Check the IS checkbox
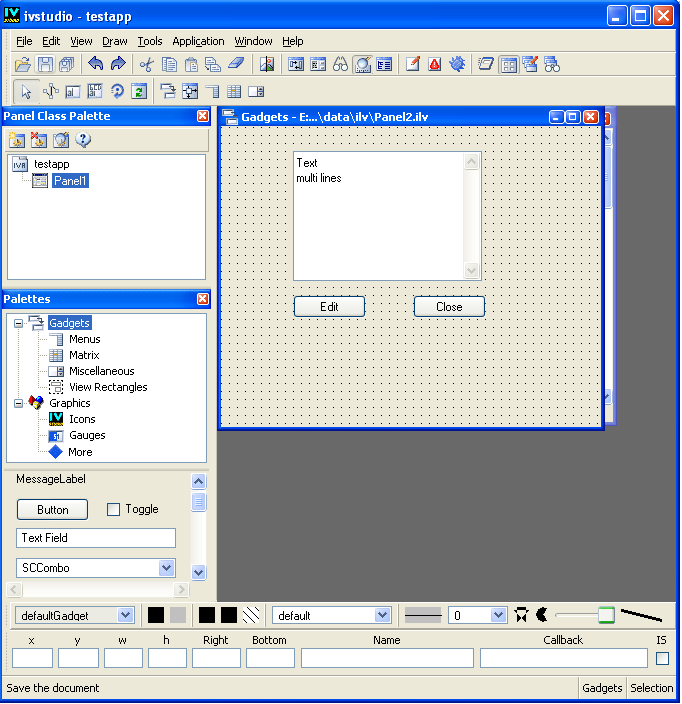The width and height of the screenshot is (682, 704). [662, 658]
